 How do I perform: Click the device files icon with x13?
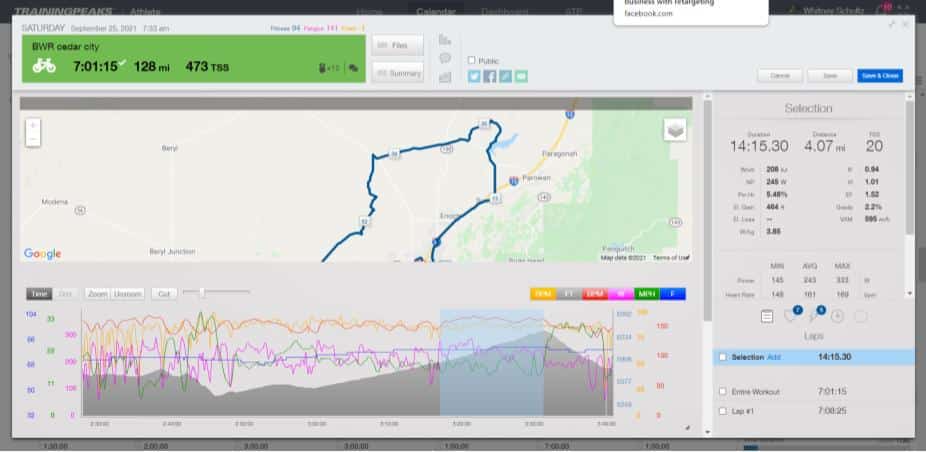329,68
